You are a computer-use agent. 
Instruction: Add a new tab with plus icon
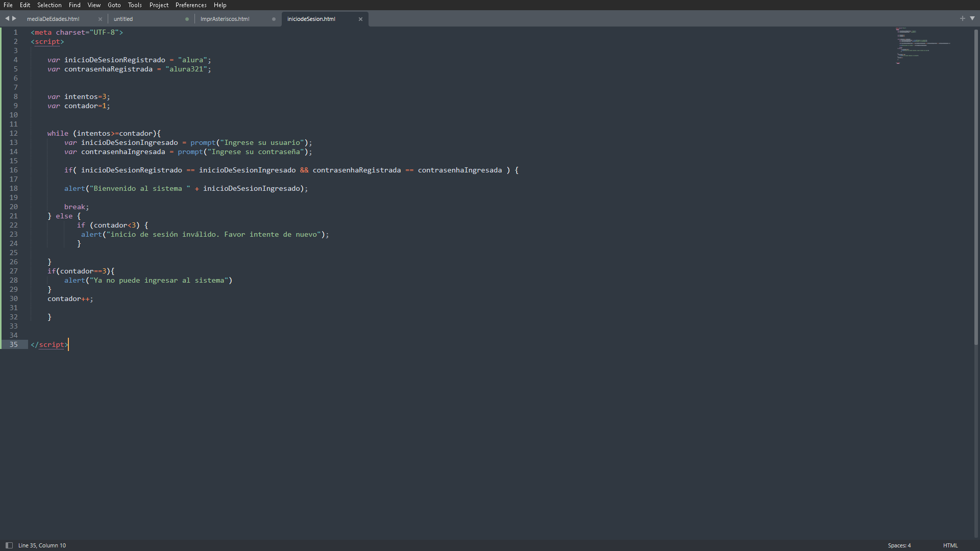click(963, 18)
